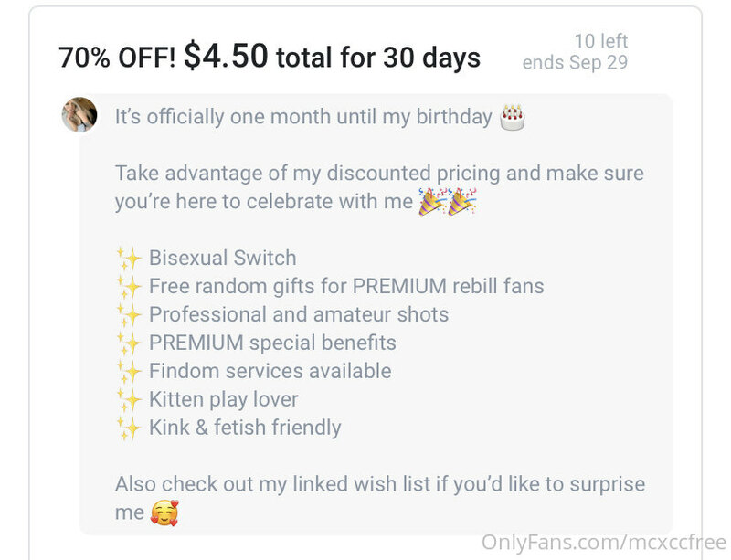The image size is (731, 560).
Task: Click sparkle icon beside Professional and amateur shots
Action: (129, 315)
